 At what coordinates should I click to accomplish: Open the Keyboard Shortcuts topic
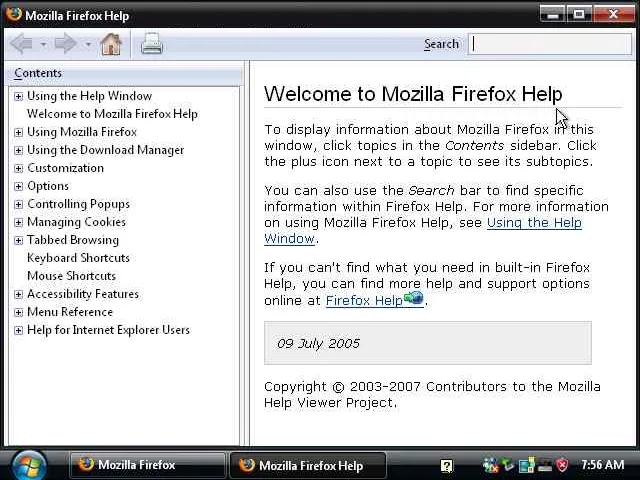tap(78, 258)
